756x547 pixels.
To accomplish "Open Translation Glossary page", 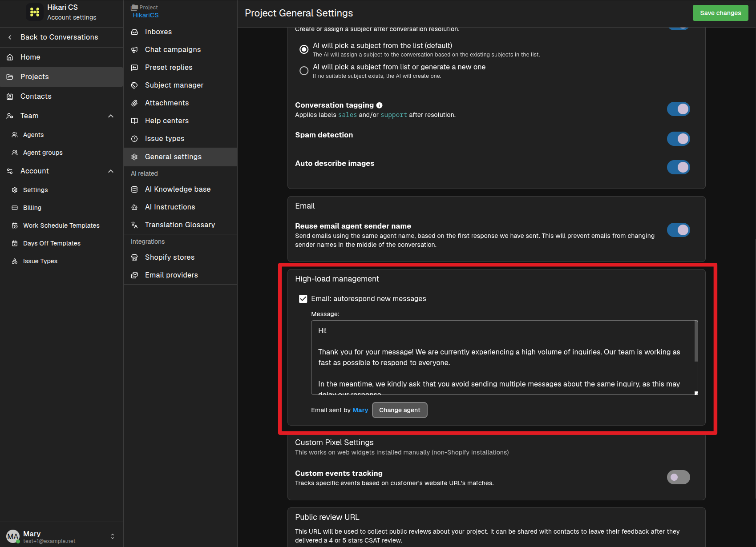I will [180, 225].
